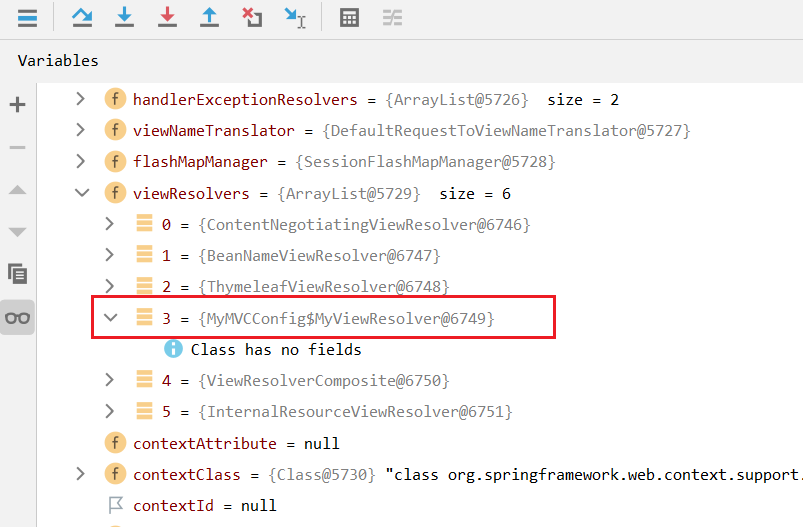
Task: Open the Evaluate Expression calculator icon
Action: 349,18
